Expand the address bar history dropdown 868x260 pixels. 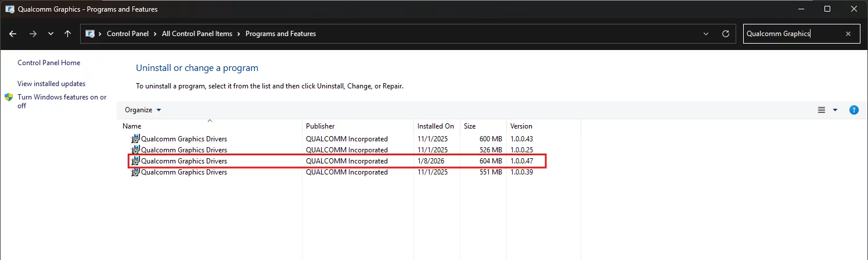[x=705, y=34]
